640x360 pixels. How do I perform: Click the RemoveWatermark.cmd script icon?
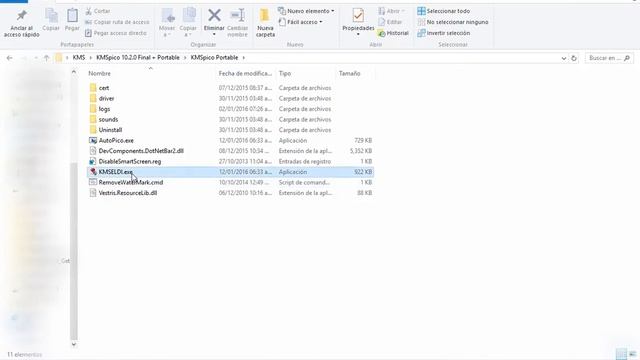tap(93, 182)
